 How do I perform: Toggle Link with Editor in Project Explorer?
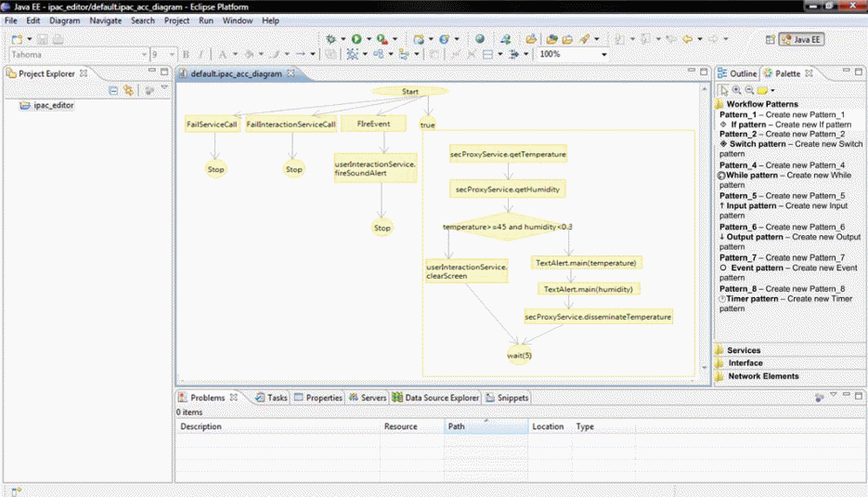pos(128,90)
